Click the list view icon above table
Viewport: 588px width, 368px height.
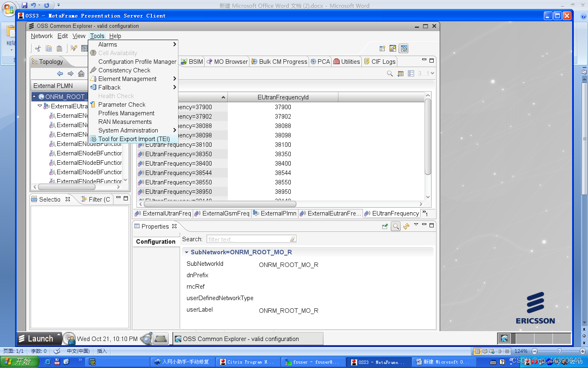click(411, 74)
